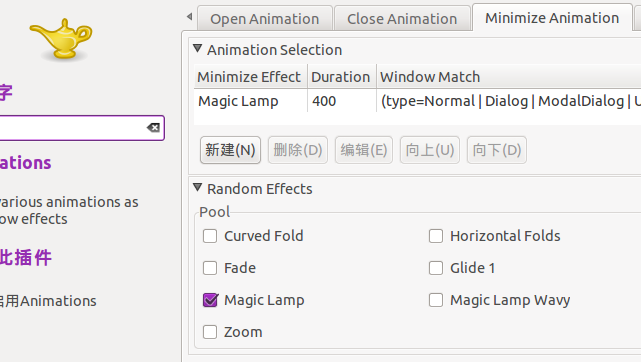Enable the Fade effect checkbox
The height and width of the screenshot is (362, 641).
coord(210,268)
